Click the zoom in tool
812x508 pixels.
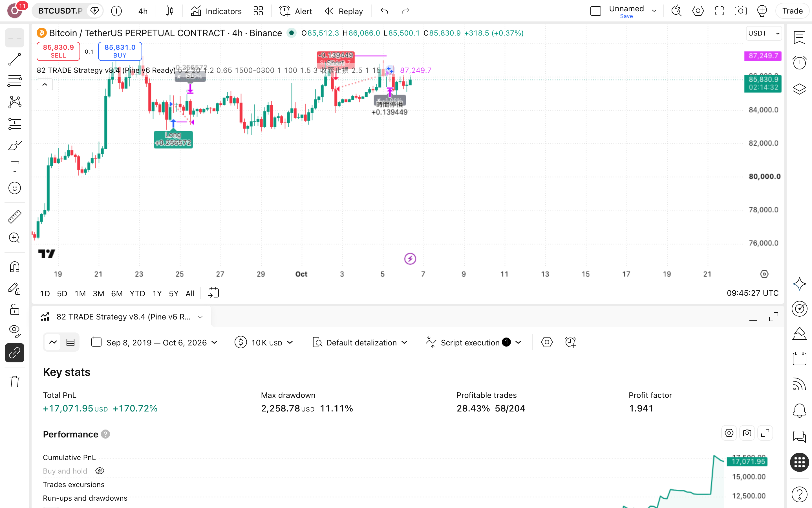14,238
